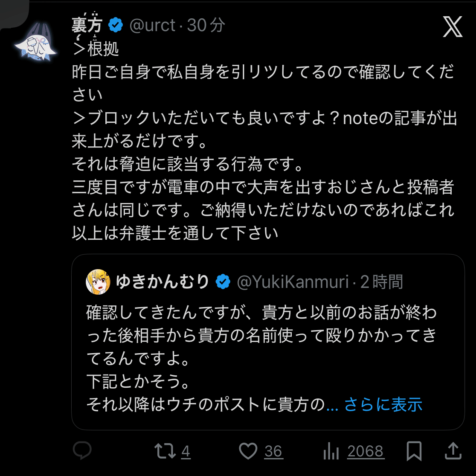Click the @YukiKanmuri handle
This screenshot has width=476, height=476.
point(293,282)
